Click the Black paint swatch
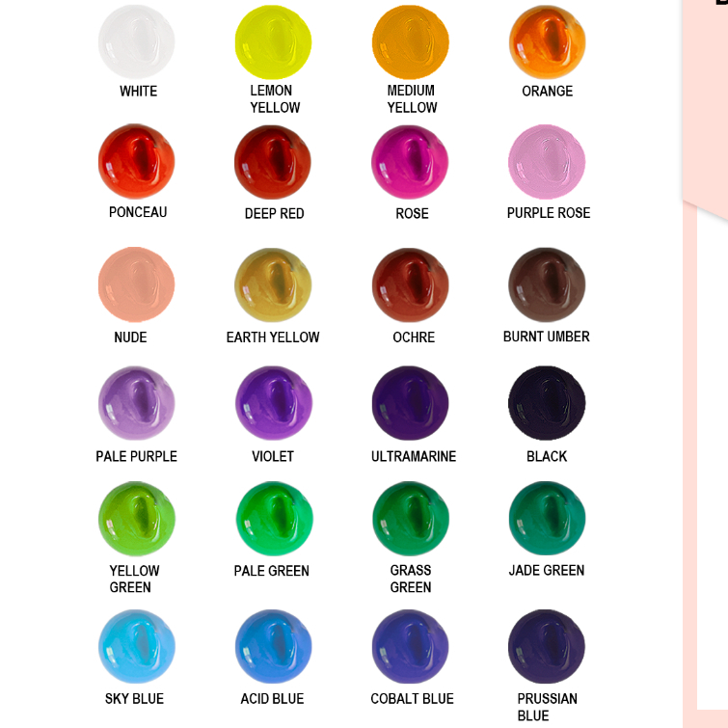 click(x=547, y=403)
